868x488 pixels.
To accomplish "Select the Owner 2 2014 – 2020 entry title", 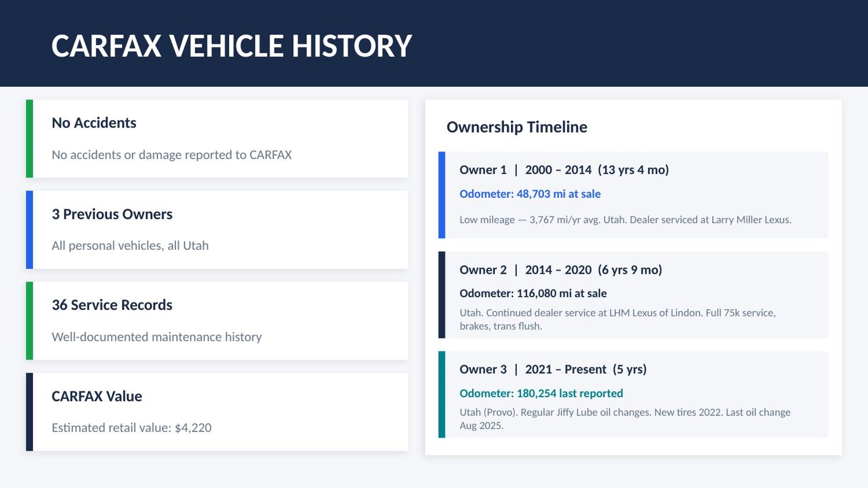I will [x=561, y=270].
